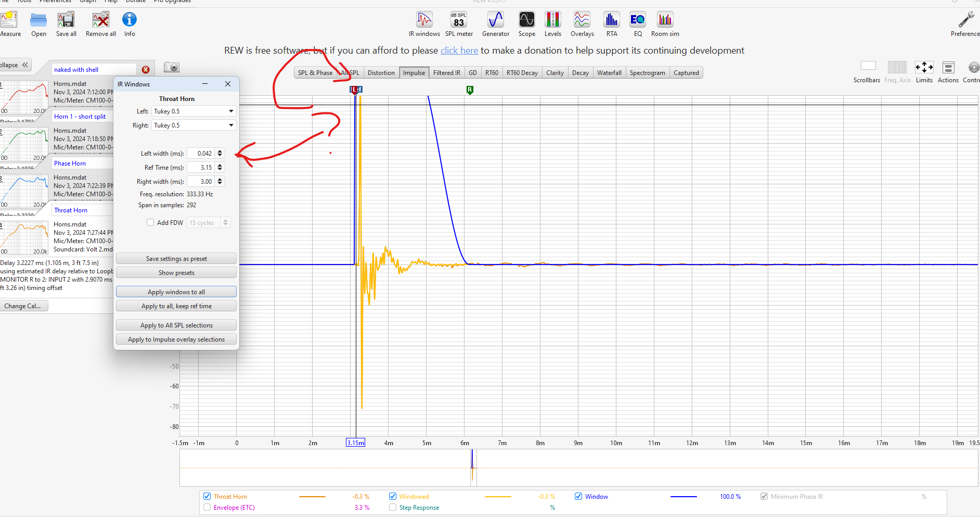Switch to RT60 Decay tab

tap(522, 73)
